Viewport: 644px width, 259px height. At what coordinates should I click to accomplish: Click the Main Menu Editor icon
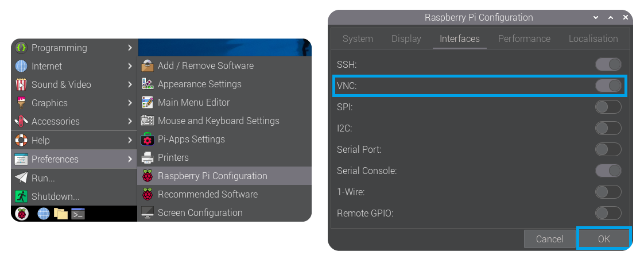148,102
